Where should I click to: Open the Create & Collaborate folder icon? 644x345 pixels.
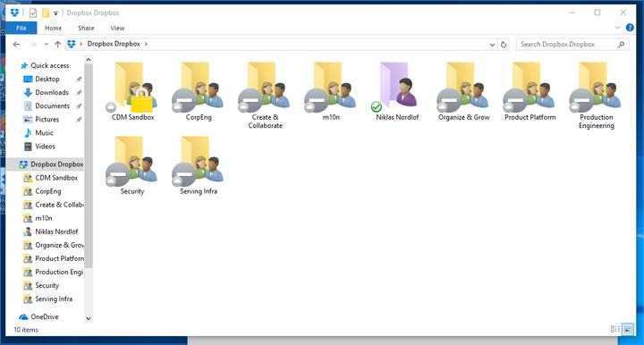pyautogui.click(x=265, y=88)
